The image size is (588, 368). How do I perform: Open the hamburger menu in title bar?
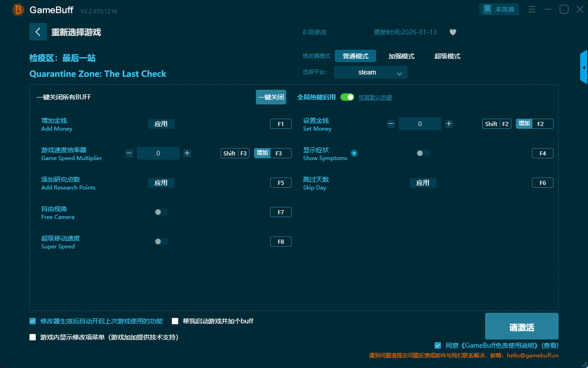tap(531, 9)
